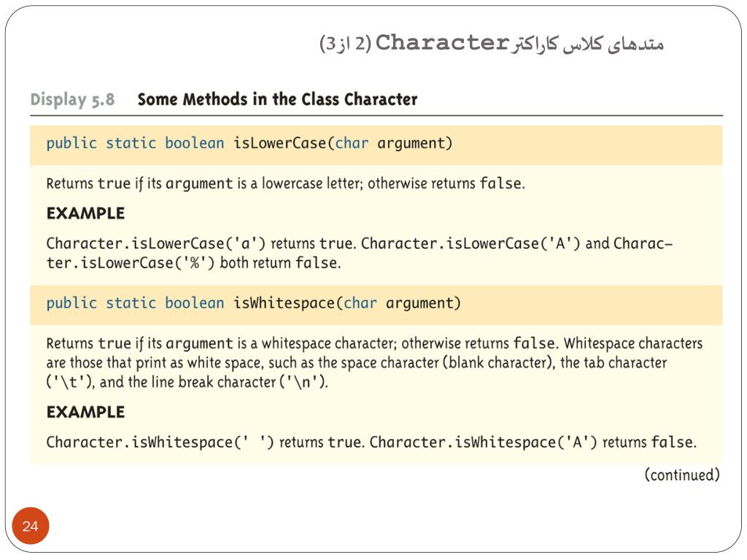Click the word Character in the slide title
747x560 pixels.
[443, 42]
